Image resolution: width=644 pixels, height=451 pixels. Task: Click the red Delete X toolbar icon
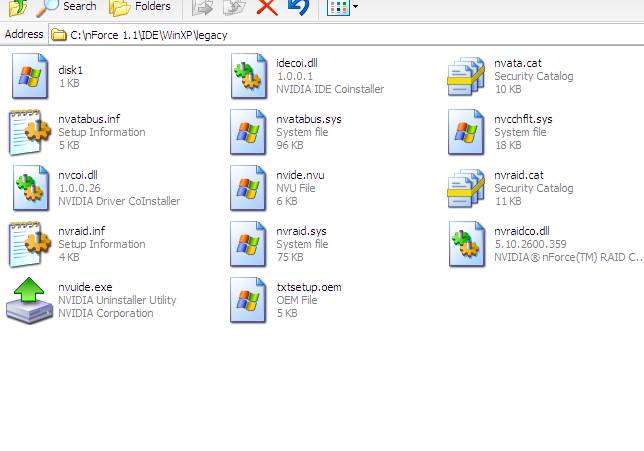point(267,7)
